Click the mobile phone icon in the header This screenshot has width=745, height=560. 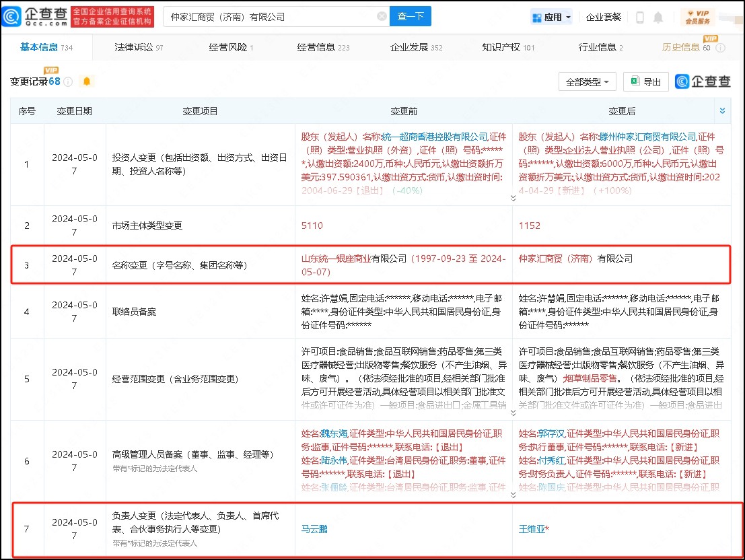point(640,17)
